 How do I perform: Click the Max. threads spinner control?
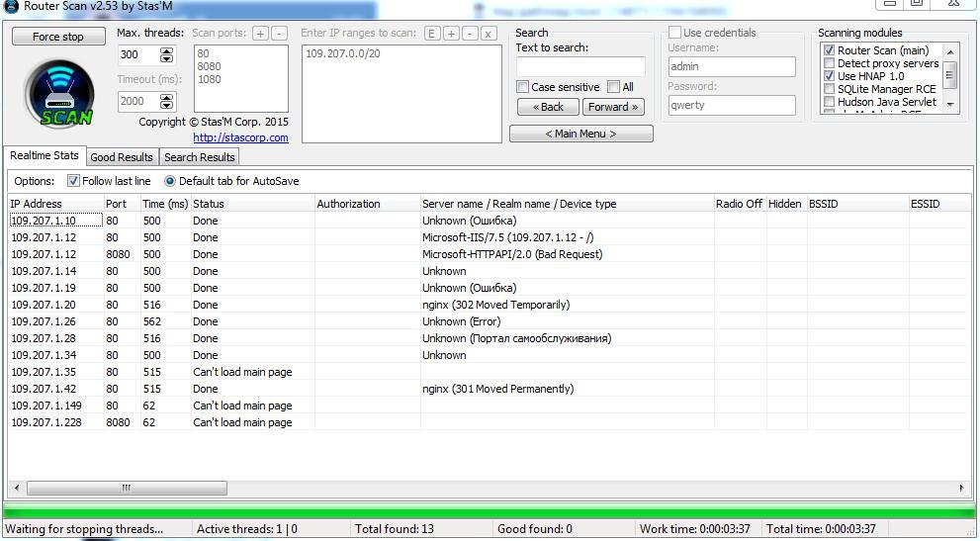pos(167,54)
